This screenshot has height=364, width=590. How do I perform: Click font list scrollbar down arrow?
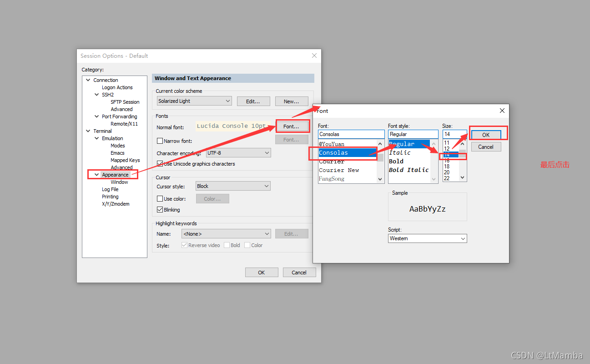(x=381, y=179)
